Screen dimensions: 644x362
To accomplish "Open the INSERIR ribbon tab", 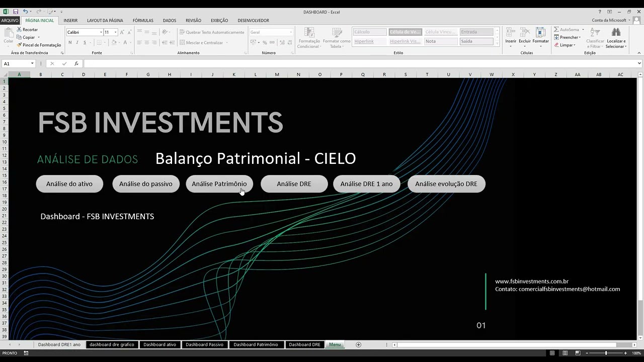I will tap(70, 21).
